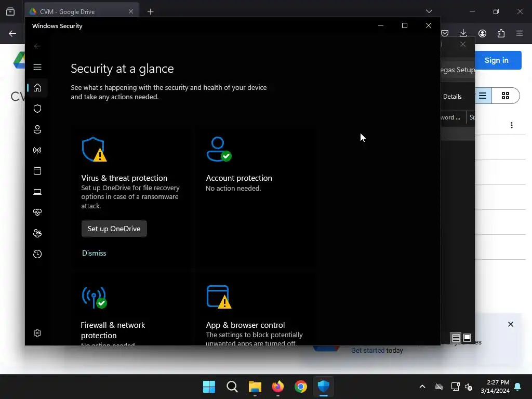Click the muted volume tray icon
This screenshot has width=532, height=399.
click(x=469, y=387)
